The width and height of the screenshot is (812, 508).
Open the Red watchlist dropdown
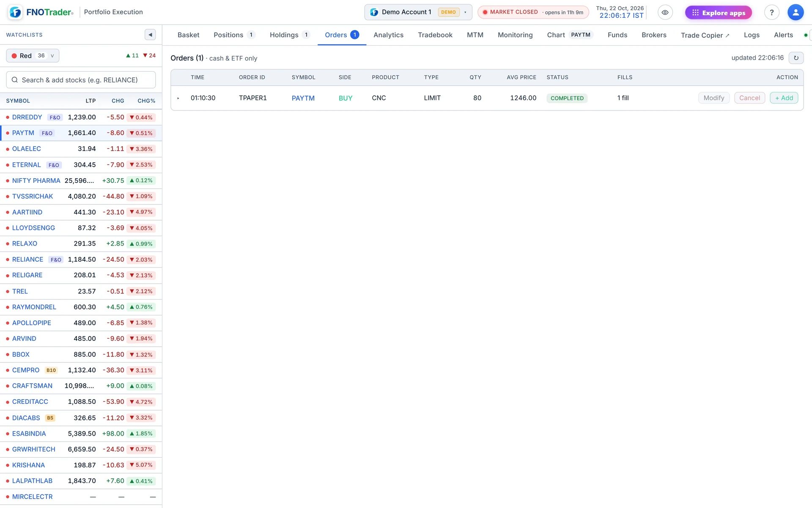[33, 55]
